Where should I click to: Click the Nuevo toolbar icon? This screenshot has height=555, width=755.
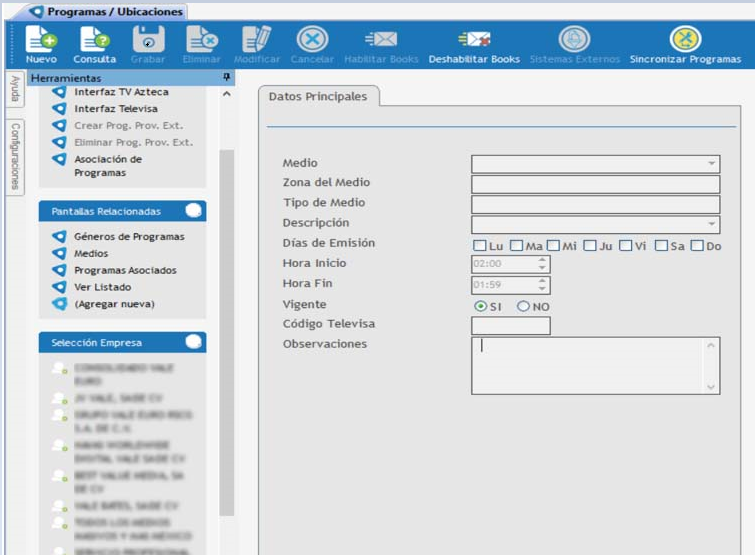click(x=41, y=39)
